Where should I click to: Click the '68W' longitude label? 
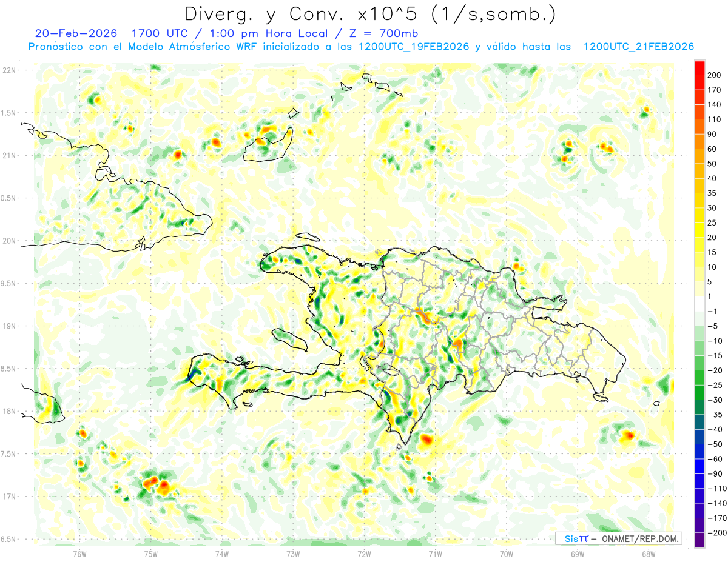click(x=649, y=554)
